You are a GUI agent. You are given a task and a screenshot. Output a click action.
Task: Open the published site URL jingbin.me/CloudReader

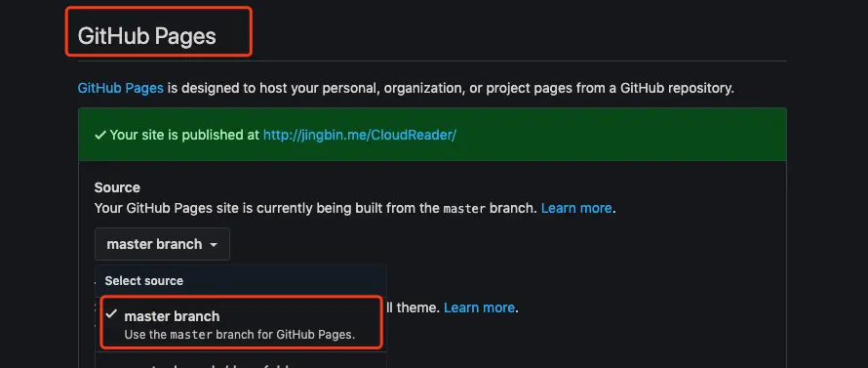pos(359,135)
